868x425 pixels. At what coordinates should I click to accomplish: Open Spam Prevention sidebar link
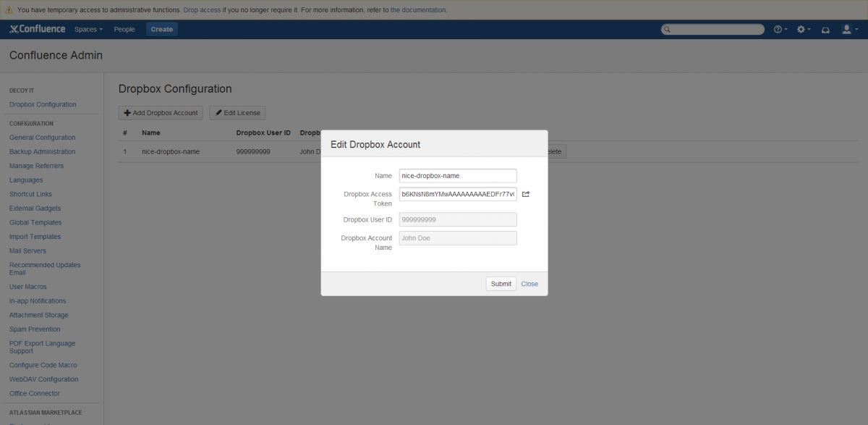coord(35,329)
